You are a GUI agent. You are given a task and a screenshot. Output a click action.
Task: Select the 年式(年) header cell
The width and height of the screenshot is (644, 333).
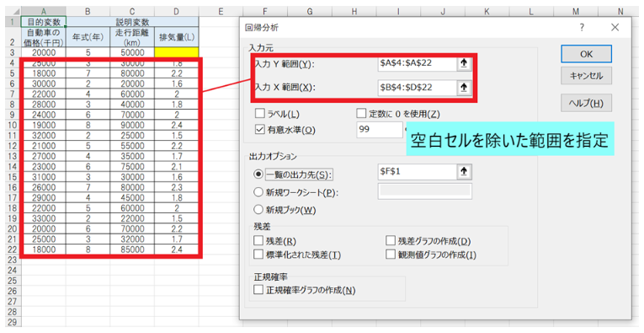88,37
